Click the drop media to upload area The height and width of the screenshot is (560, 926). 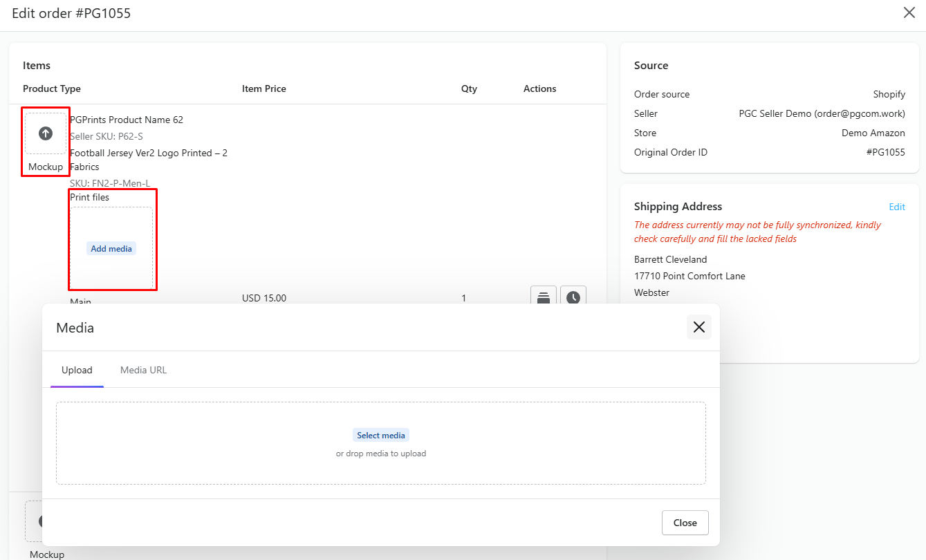pyautogui.click(x=380, y=454)
